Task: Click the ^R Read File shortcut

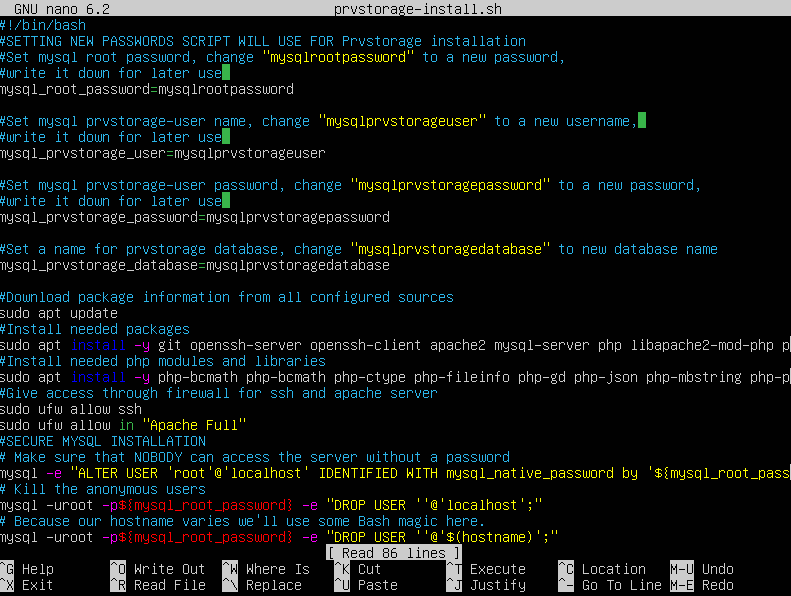Action: point(158,585)
